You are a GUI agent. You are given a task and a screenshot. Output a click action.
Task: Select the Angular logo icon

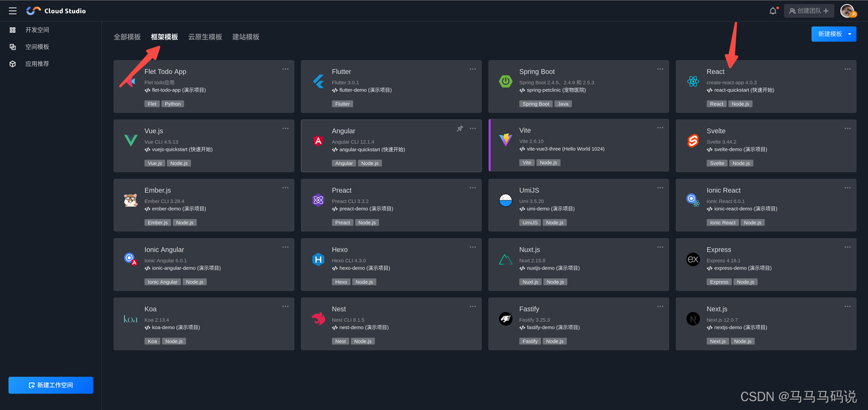pos(318,141)
